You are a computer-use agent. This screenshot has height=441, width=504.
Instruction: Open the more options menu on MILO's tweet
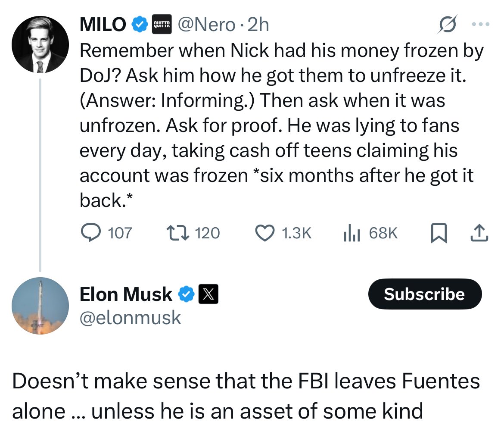[479, 24]
